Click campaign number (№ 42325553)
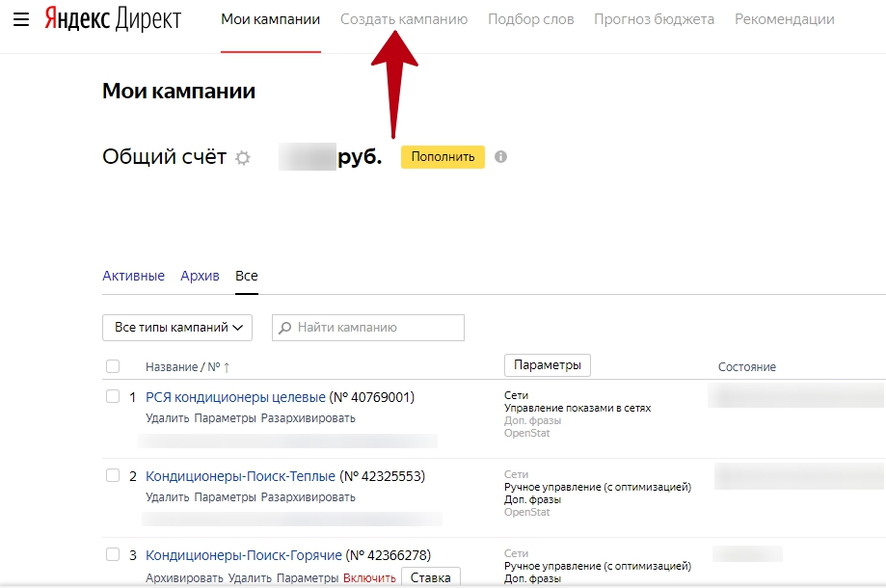Image resolution: width=886 pixels, height=588 pixels. (382, 476)
